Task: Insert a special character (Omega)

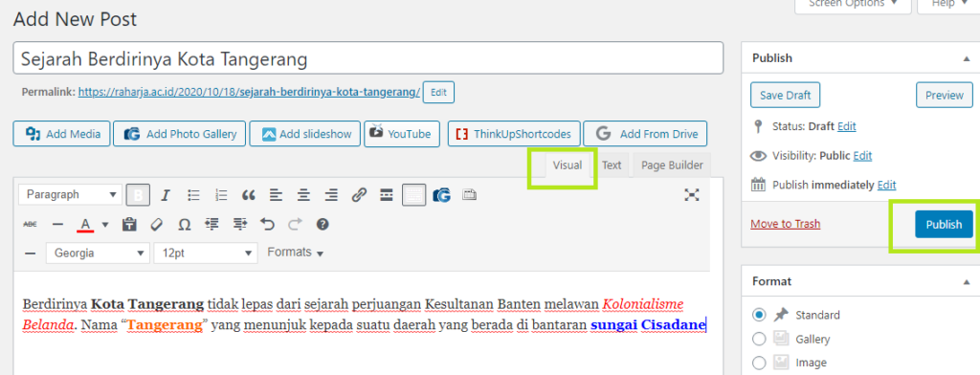Action: (x=185, y=224)
